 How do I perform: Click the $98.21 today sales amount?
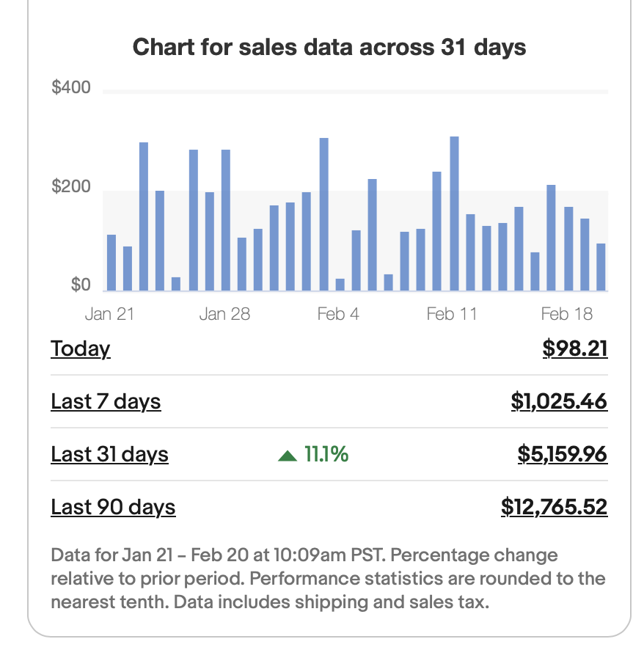pos(575,348)
